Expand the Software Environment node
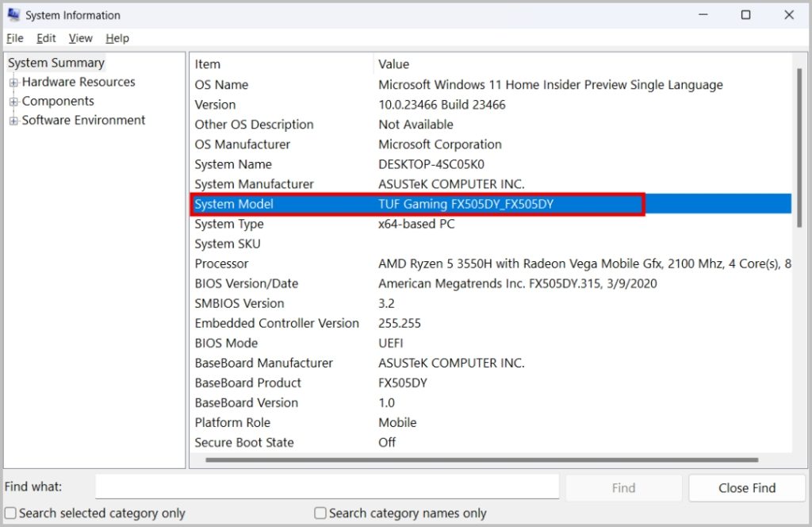Screen dimensions: 812x527 coord(13,121)
